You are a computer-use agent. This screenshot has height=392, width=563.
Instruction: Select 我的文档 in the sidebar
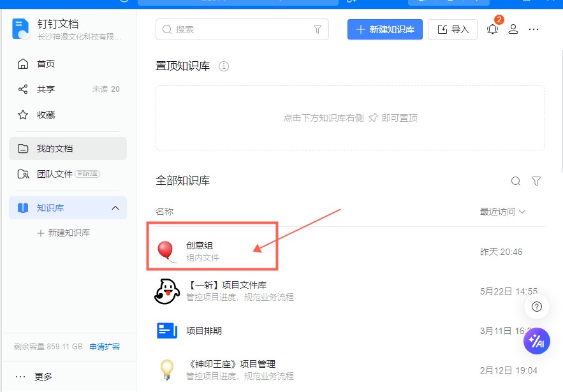[x=68, y=149]
